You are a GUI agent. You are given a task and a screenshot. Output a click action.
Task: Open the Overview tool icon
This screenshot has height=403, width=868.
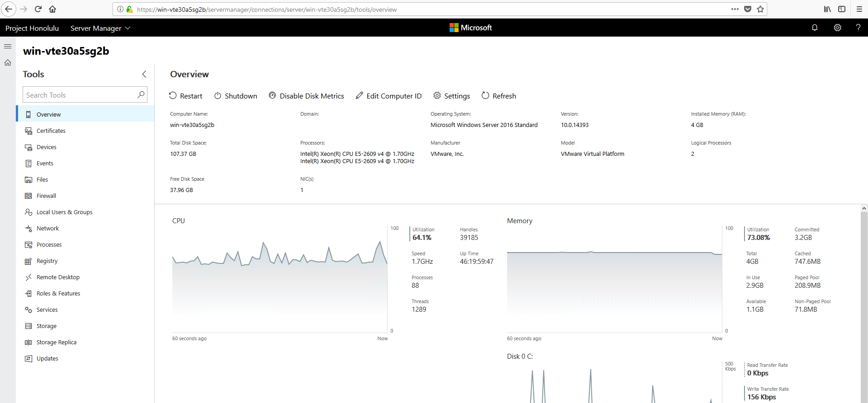point(28,114)
